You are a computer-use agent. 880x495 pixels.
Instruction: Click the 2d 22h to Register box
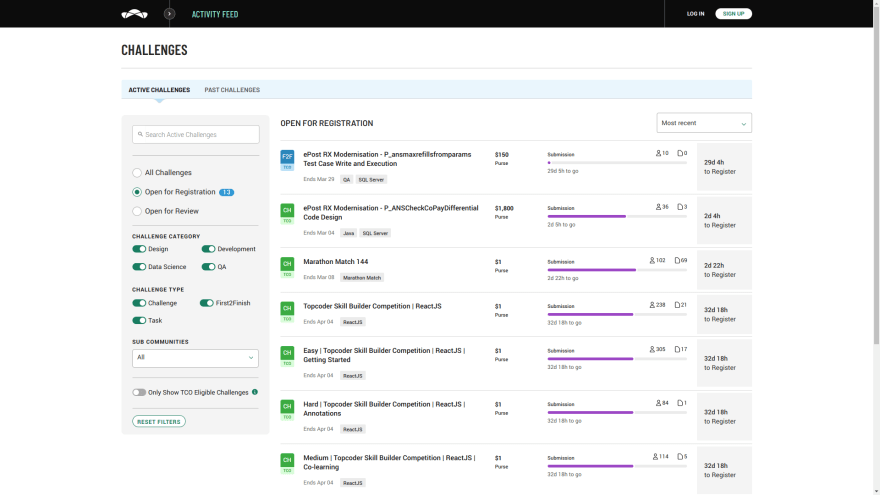click(724, 270)
